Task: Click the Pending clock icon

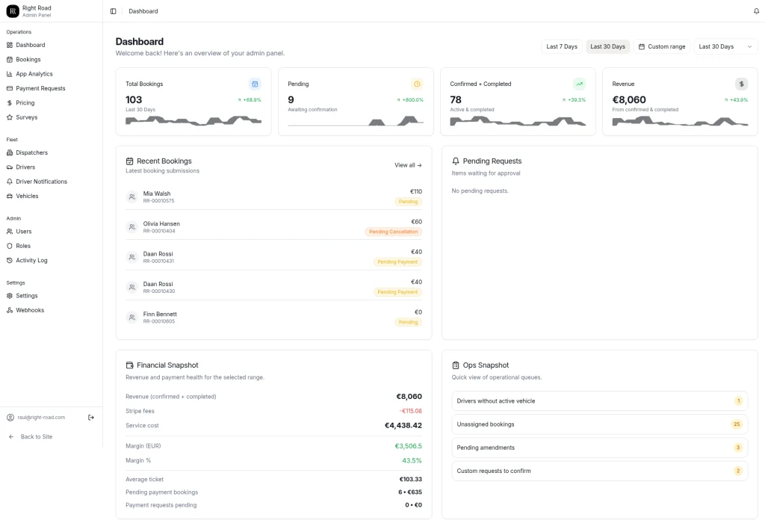Action: point(417,84)
